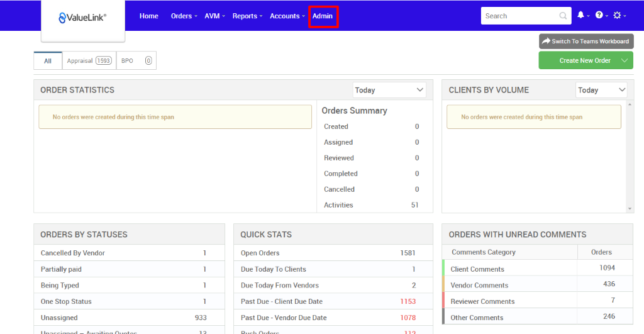Screen dimensions: 644x334
Task: Select the Appraisal tab
Action: (x=89, y=61)
